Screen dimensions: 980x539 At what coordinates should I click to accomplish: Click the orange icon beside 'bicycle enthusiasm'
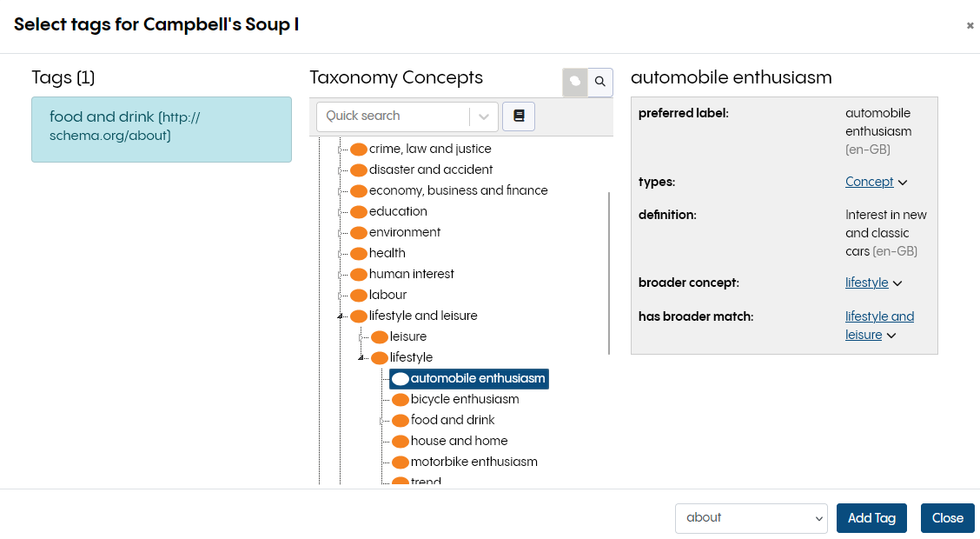click(401, 400)
